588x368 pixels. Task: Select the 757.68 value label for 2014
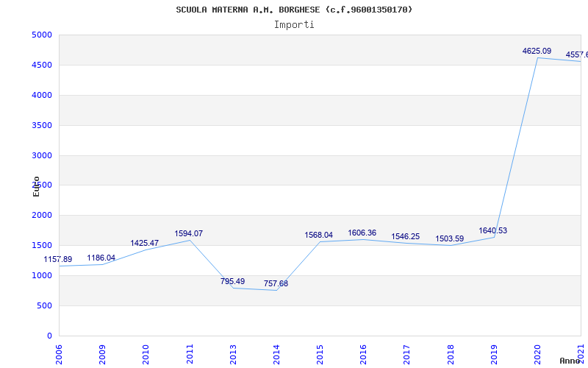click(x=276, y=284)
